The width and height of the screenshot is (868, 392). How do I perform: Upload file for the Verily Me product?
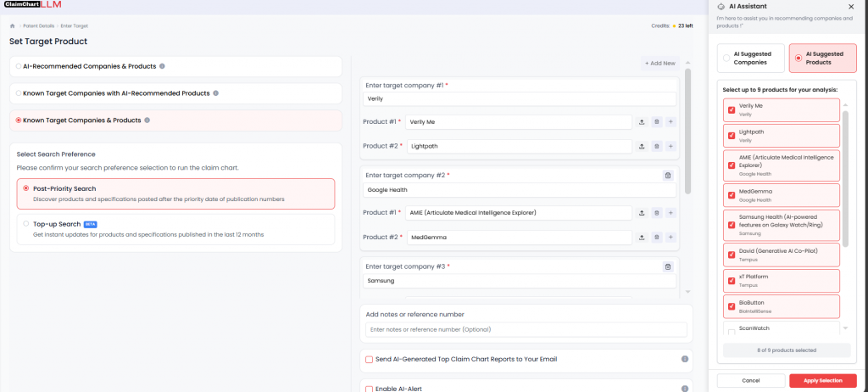(x=642, y=122)
